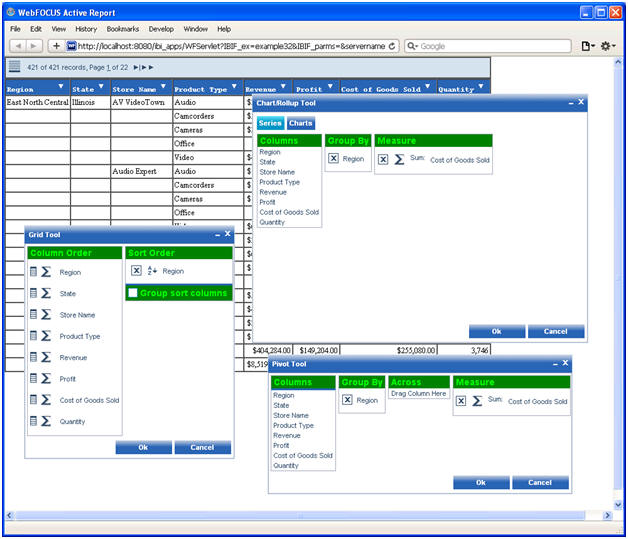This screenshot has height=539, width=628.
Task: Remove Region from Chart/Rollup Group By
Action: point(333,159)
